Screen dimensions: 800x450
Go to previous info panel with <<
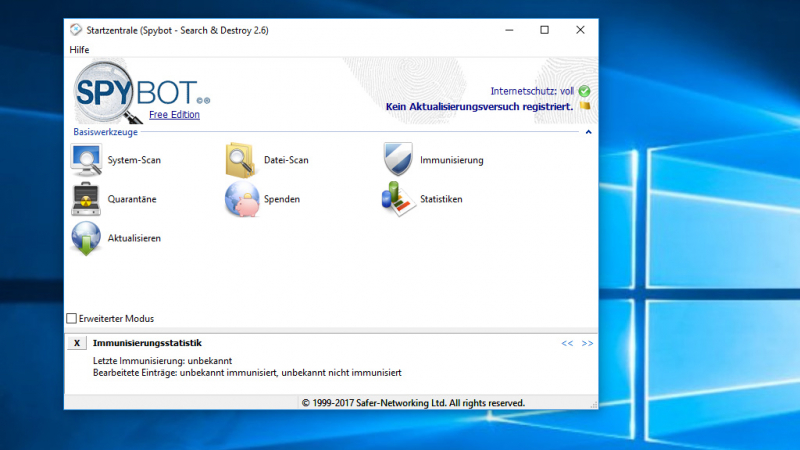[567, 343]
